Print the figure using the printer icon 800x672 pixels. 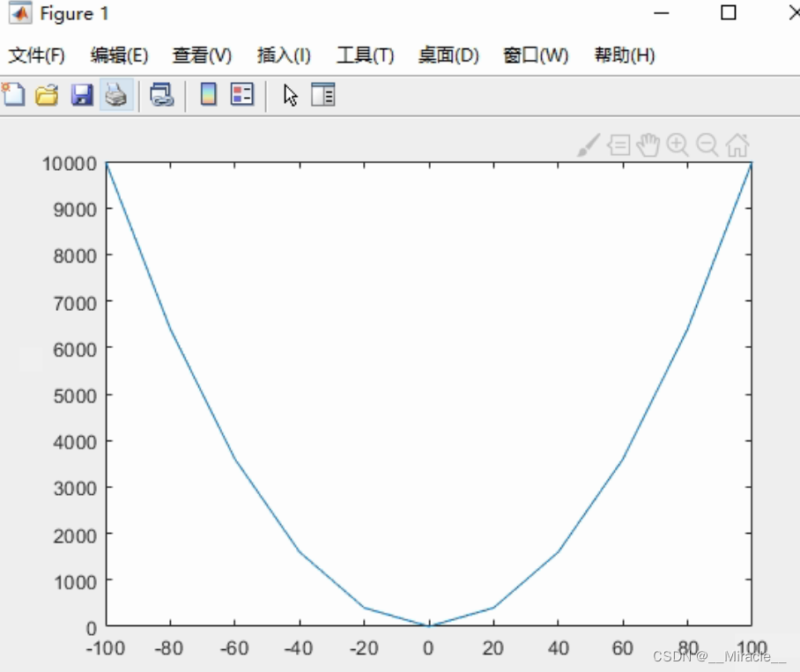tap(115, 94)
